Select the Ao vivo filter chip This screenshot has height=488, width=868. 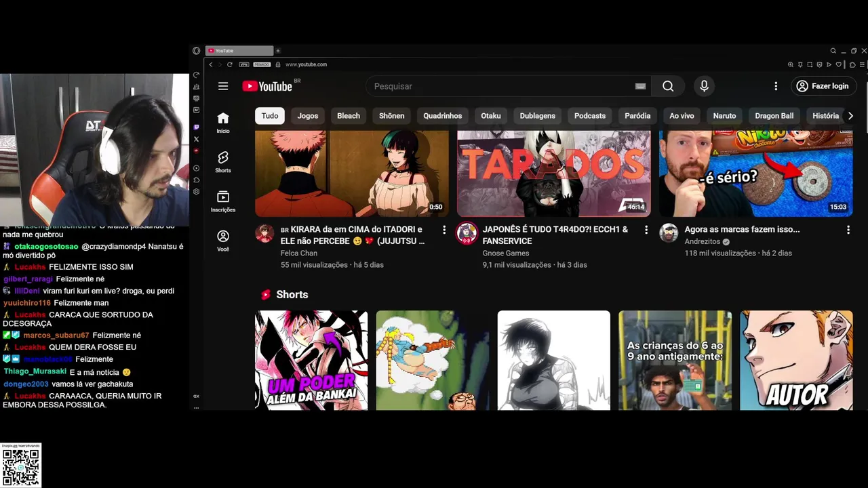[x=682, y=116]
